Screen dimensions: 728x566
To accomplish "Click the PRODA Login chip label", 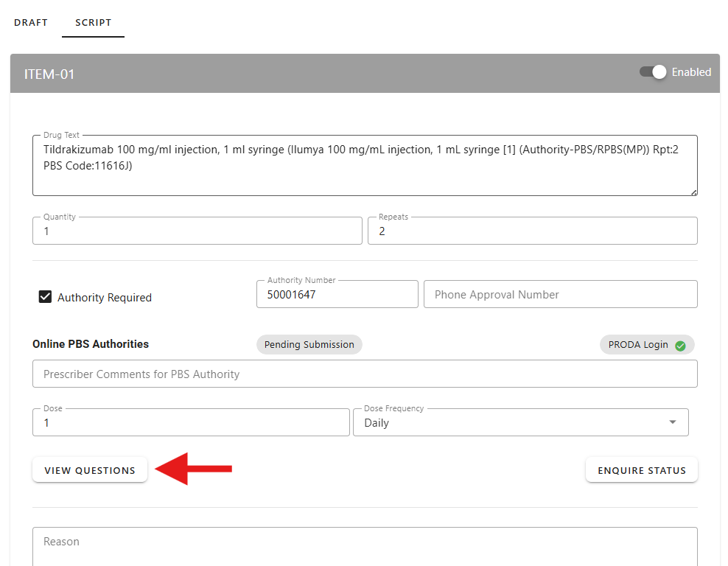I will 638,345.
